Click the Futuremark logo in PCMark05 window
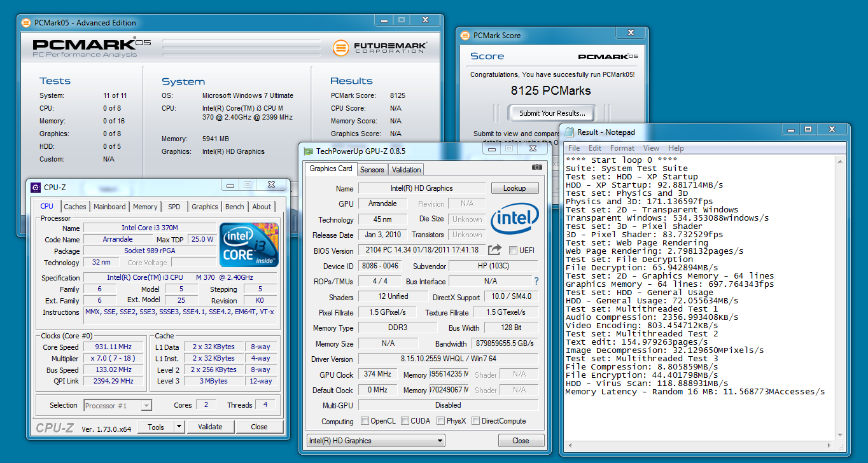Screen dimensions: 868x463 (379, 48)
